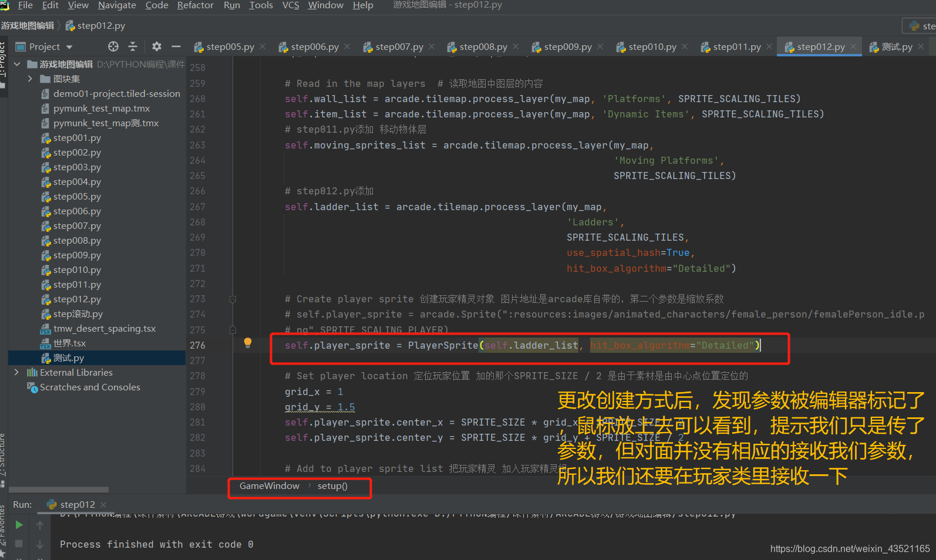This screenshot has height=560, width=936.
Task: Switch to the step005.py editor tab
Action: pos(224,47)
